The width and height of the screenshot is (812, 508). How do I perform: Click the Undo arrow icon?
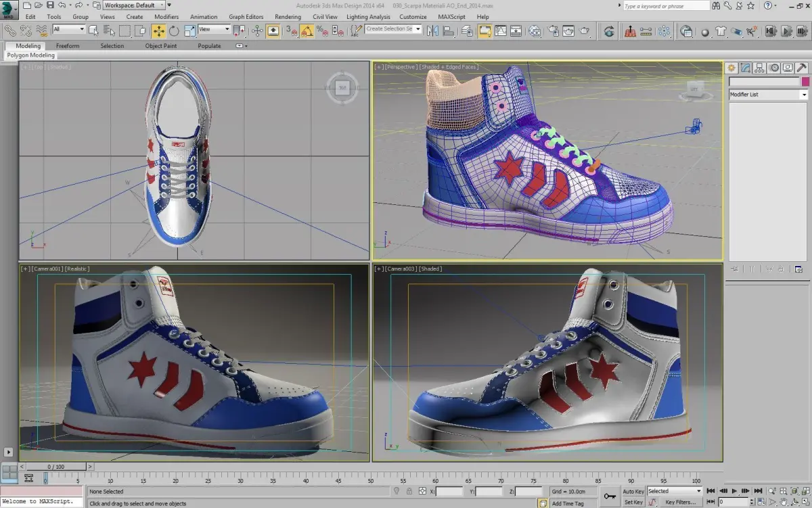click(x=62, y=5)
